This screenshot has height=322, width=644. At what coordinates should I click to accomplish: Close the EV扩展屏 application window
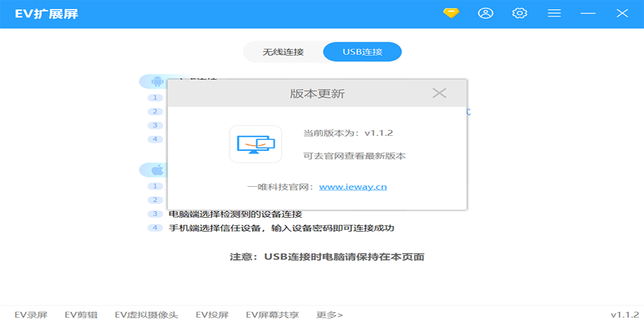tap(622, 13)
